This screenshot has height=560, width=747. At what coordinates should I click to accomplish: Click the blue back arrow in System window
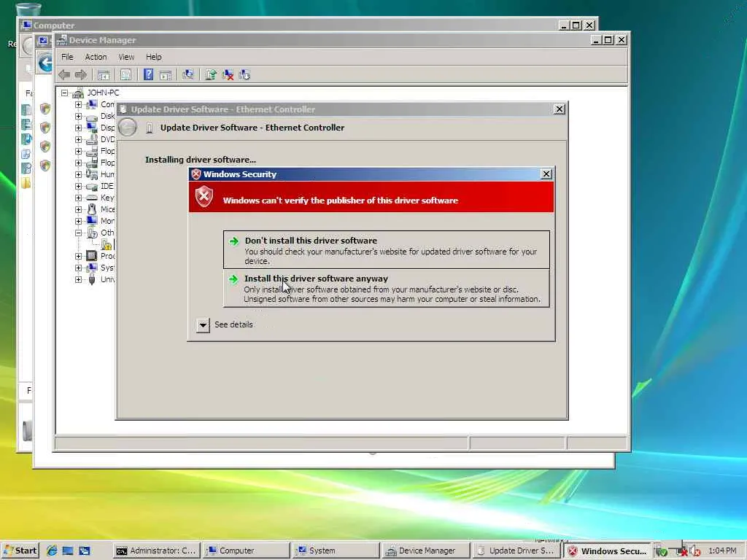(46, 63)
